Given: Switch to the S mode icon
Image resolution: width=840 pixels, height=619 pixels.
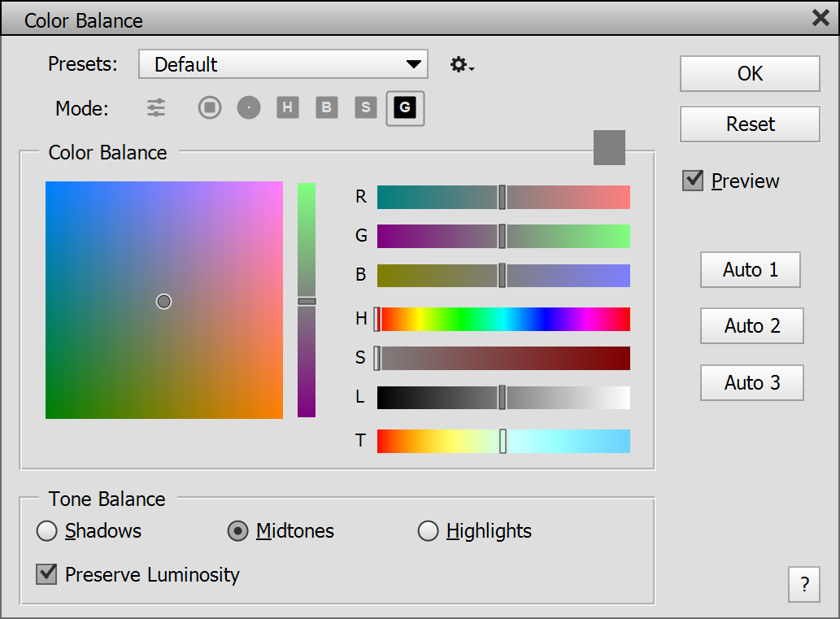Looking at the screenshot, I should 366,107.
